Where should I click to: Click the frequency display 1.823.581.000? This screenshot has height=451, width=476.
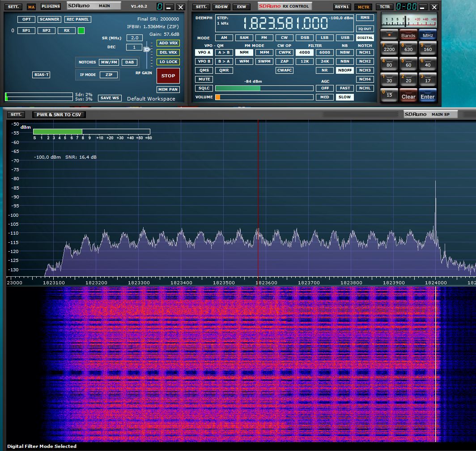pyautogui.click(x=285, y=23)
